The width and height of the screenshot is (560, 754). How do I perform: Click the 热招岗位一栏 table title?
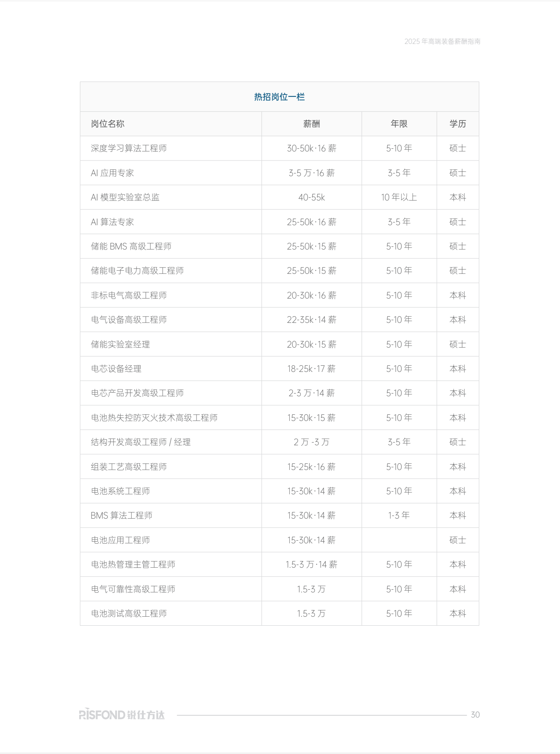point(279,97)
